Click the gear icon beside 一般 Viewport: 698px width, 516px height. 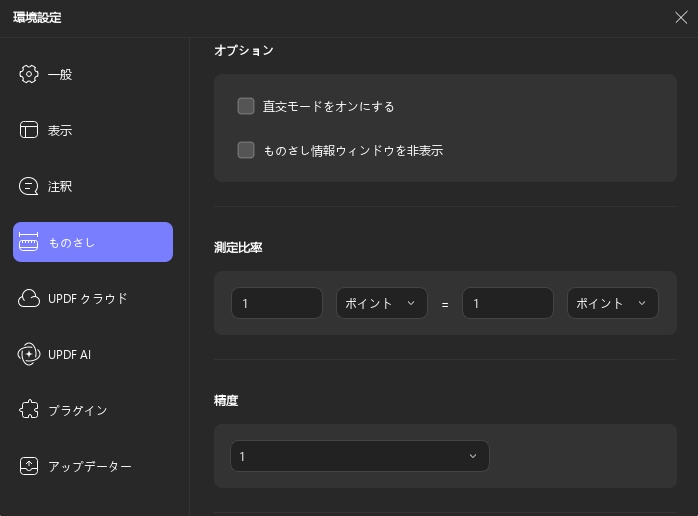(29, 74)
